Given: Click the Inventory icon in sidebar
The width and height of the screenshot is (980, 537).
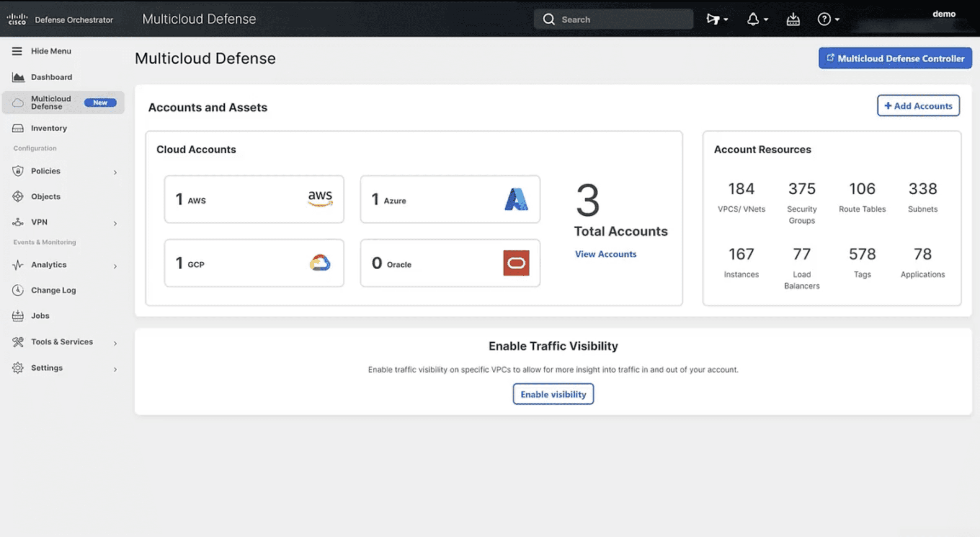Looking at the screenshot, I should click(x=18, y=128).
